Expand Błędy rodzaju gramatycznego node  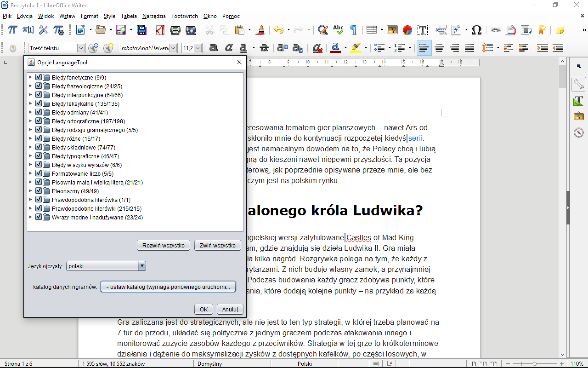[x=30, y=130]
